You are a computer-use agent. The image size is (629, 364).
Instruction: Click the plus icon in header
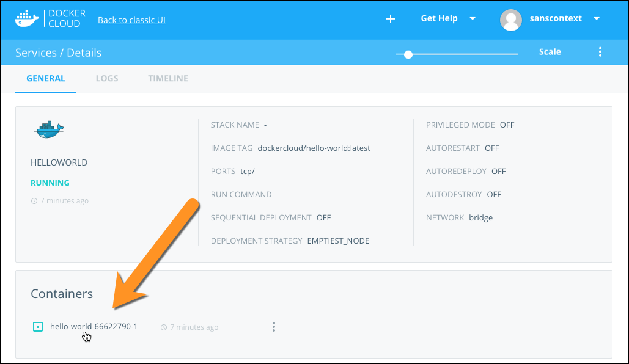point(391,19)
